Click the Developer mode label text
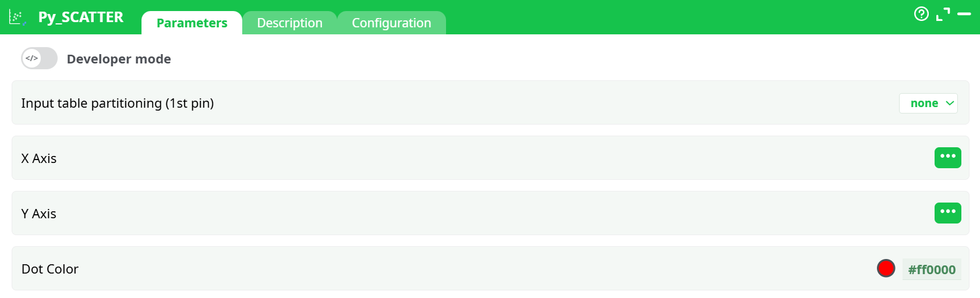980x298 pixels. [119, 59]
